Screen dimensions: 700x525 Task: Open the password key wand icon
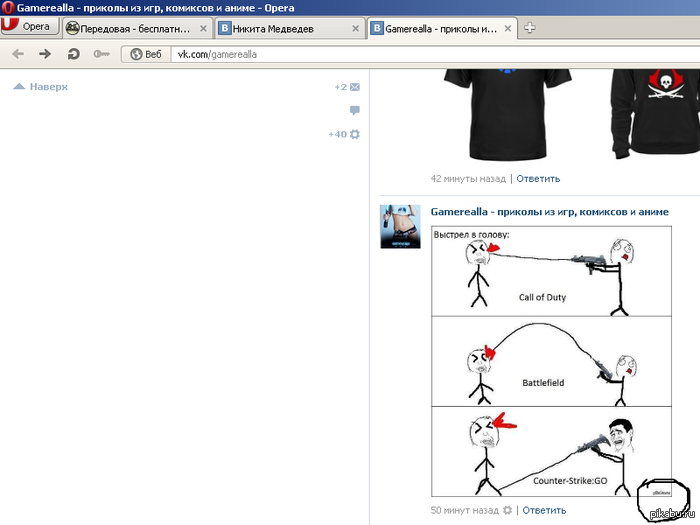tap(101, 54)
